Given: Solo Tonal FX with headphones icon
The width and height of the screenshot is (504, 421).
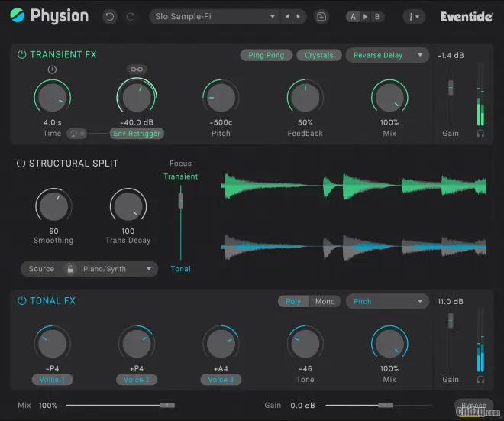Looking at the screenshot, I should point(480,379).
